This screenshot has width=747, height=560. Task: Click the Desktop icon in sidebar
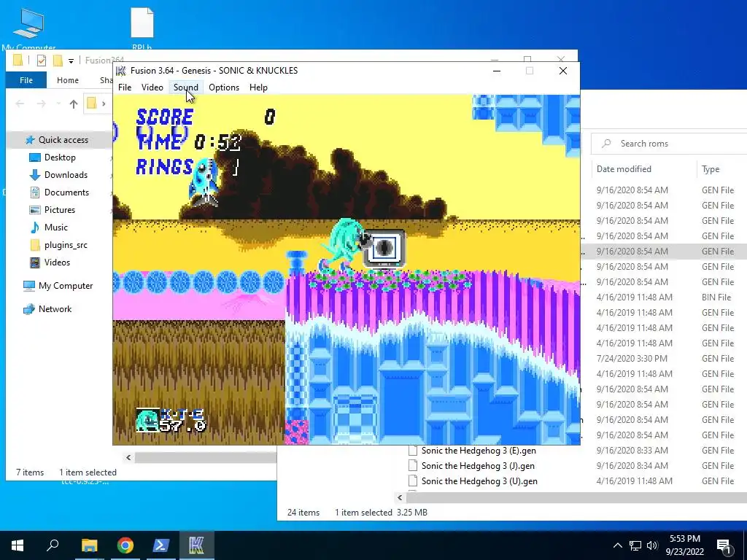pyautogui.click(x=35, y=157)
